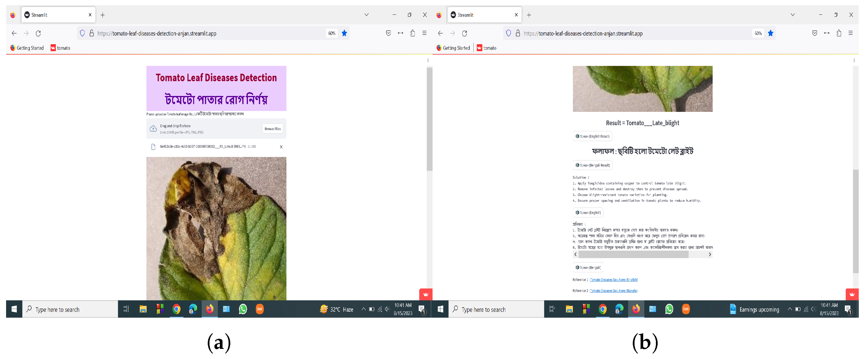Screen dimensions: 868x359
Task: Reload the page in left browser
Action: [38, 33]
